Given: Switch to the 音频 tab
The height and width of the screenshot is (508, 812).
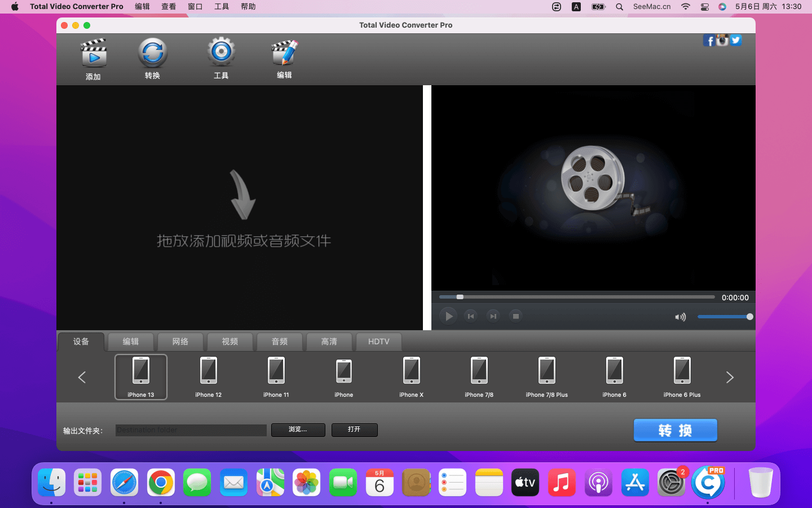Looking at the screenshot, I should pyautogui.click(x=280, y=341).
